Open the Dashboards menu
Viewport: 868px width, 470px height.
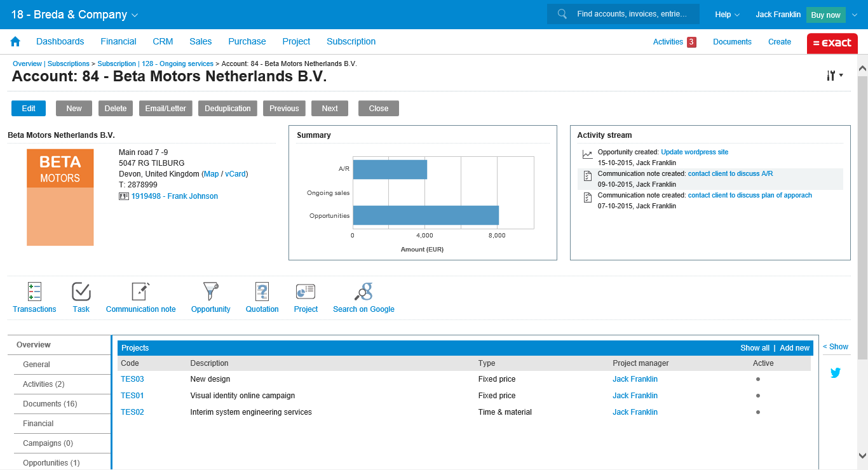[60, 41]
